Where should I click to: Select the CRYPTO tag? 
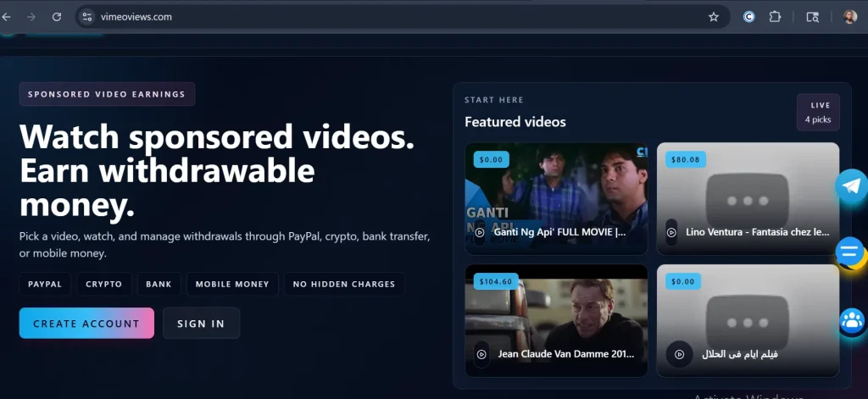[x=104, y=284]
